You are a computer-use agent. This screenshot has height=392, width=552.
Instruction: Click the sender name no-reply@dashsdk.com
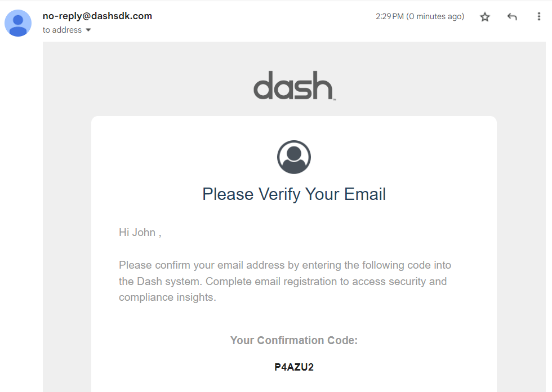pos(97,16)
